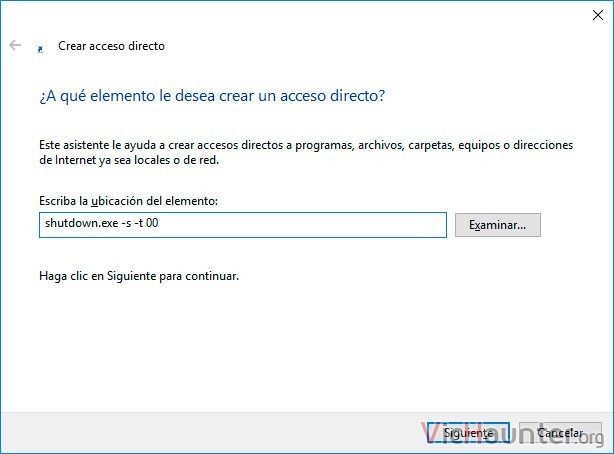The width and height of the screenshot is (614, 454).
Task: Click the 'Haga clic en Siguiente para continuar' hint
Action: coord(139,276)
